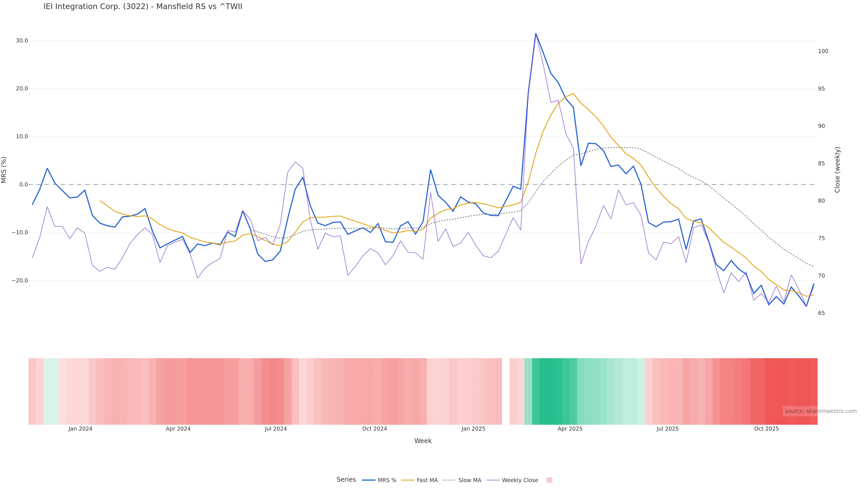Click the blue MRS % legend line icon
This screenshot has height=488, width=868.
(369, 480)
